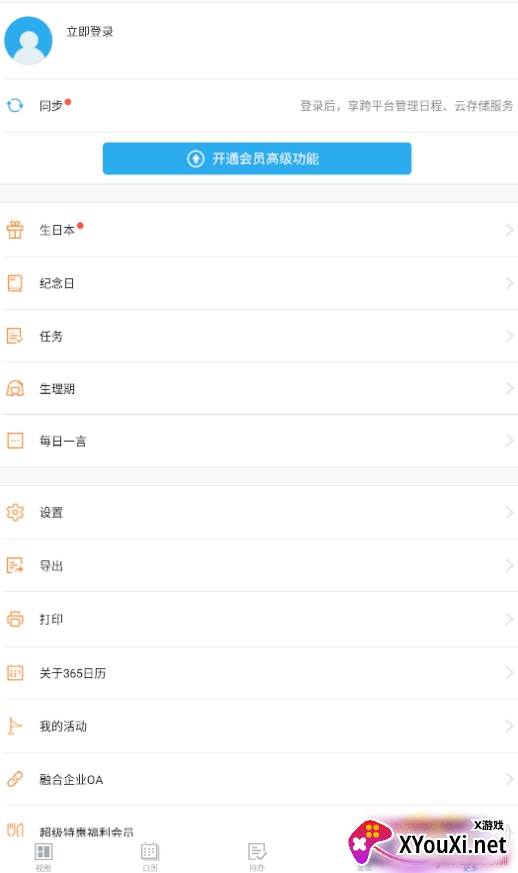Click the 设置 gear icon
The width and height of the screenshot is (518, 873).
15,512
